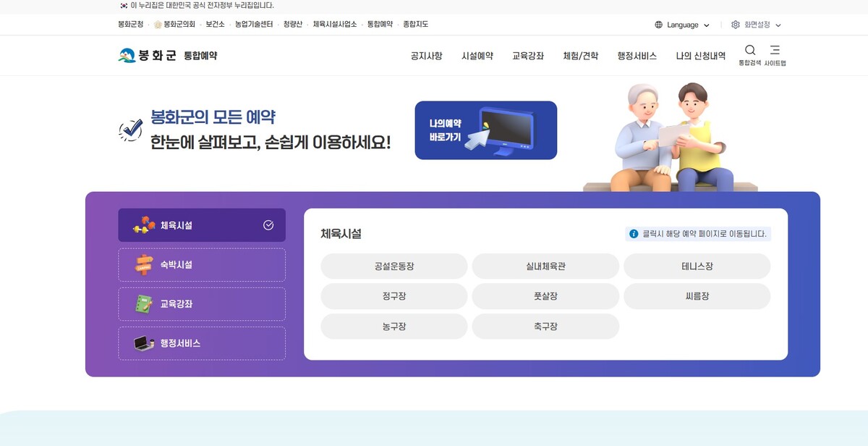Select the 숙박시설 category tab
868x446 pixels.
click(202, 265)
